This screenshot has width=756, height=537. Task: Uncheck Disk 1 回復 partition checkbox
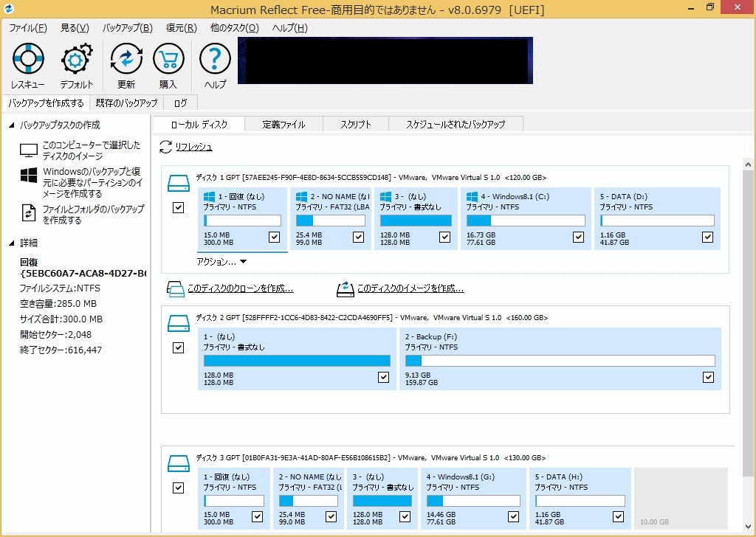click(275, 237)
